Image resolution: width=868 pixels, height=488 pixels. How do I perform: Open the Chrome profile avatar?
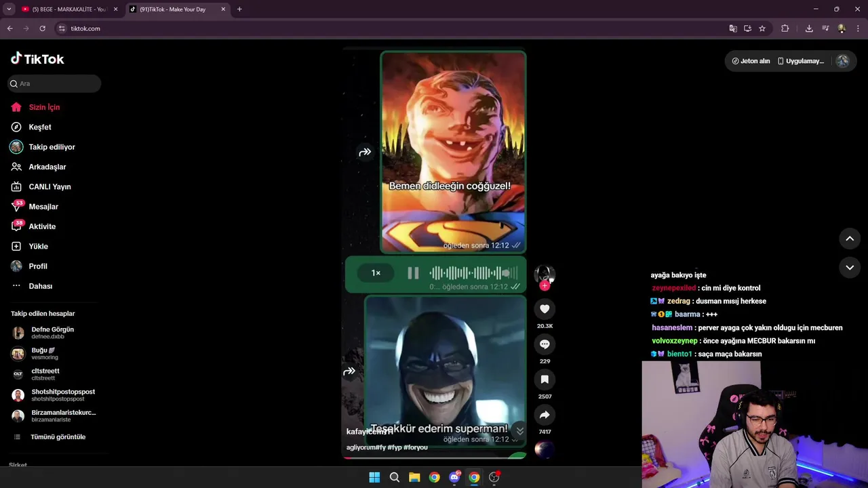(x=842, y=28)
